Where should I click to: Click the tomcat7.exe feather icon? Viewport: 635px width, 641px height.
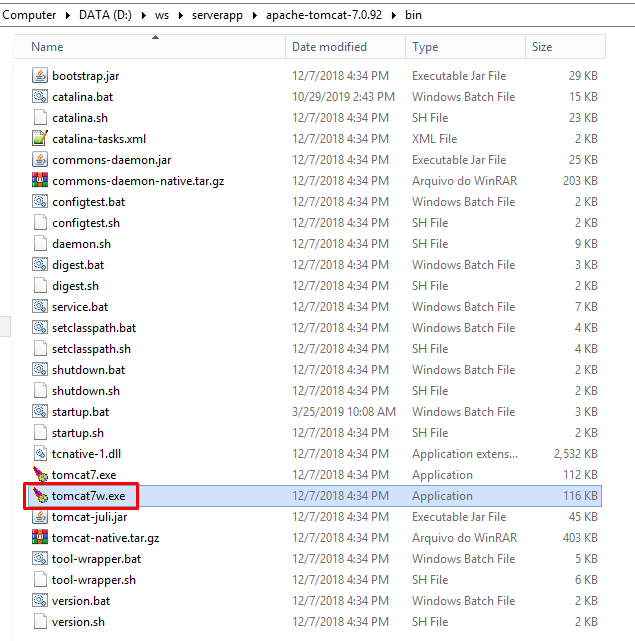pyautogui.click(x=40, y=475)
